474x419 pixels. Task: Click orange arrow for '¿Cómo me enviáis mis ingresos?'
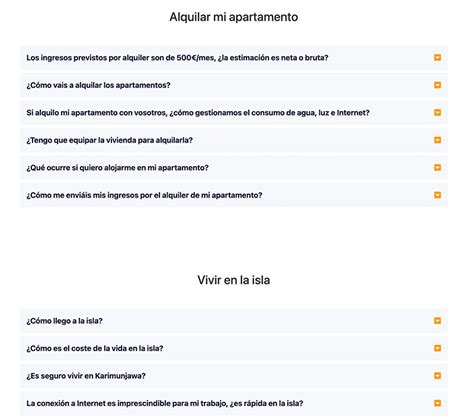point(437,195)
